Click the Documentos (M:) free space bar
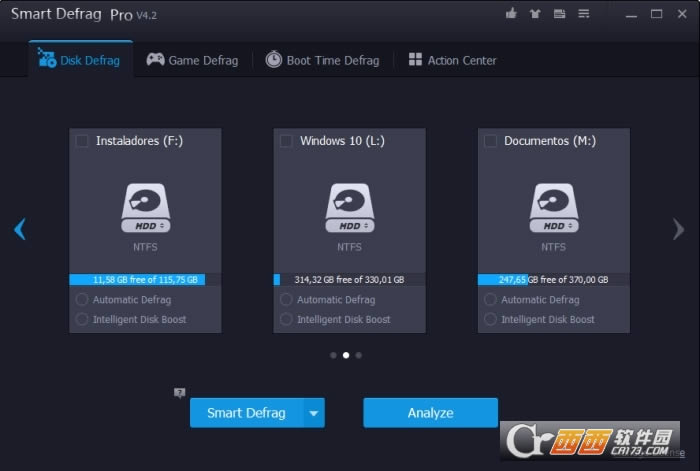The image size is (700, 471). pos(554,279)
